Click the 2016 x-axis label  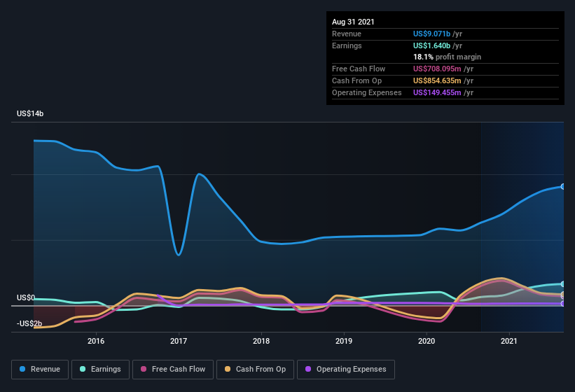tap(96, 341)
